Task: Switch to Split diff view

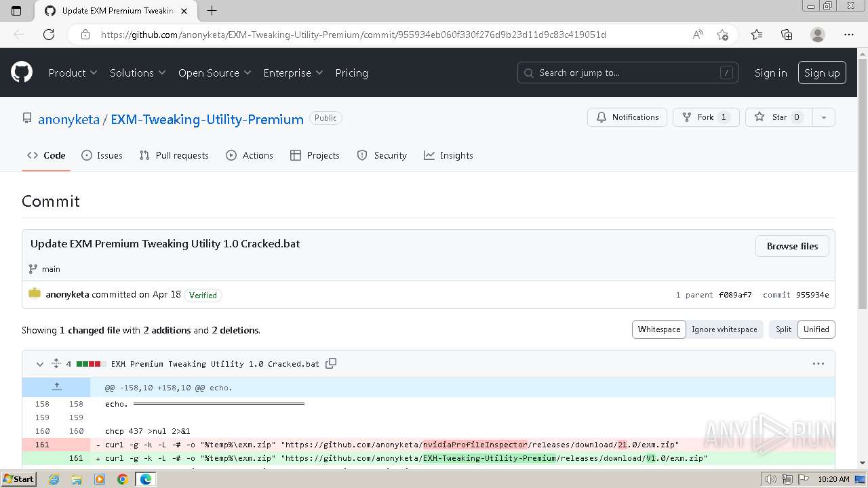Action: click(x=783, y=329)
